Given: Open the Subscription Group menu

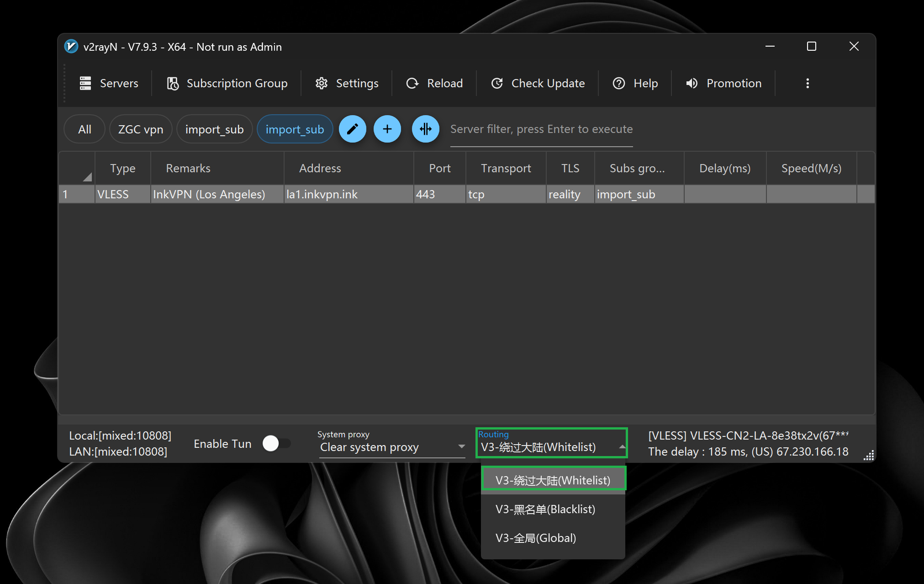Looking at the screenshot, I should pyautogui.click(x=227, y=83).
